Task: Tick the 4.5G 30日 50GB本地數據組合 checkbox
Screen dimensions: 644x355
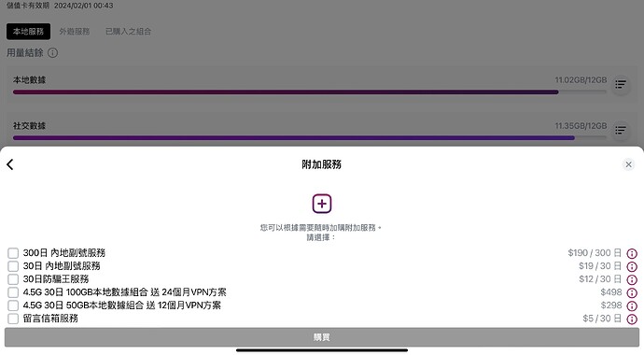Action: click(x=13, y=305)
